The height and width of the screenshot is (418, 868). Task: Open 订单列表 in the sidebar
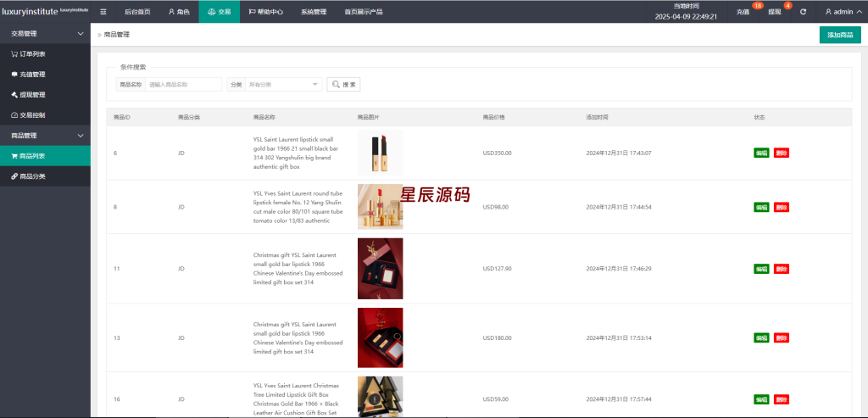[46, 54]
